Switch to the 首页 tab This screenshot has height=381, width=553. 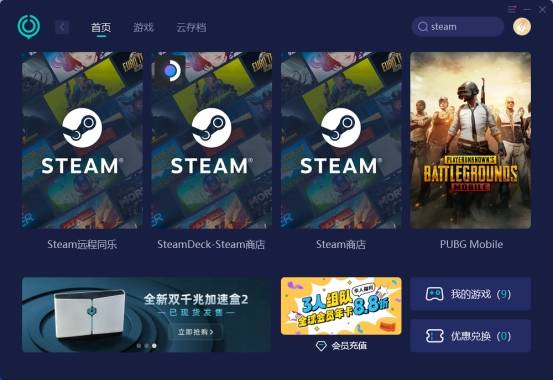point(101,27)
